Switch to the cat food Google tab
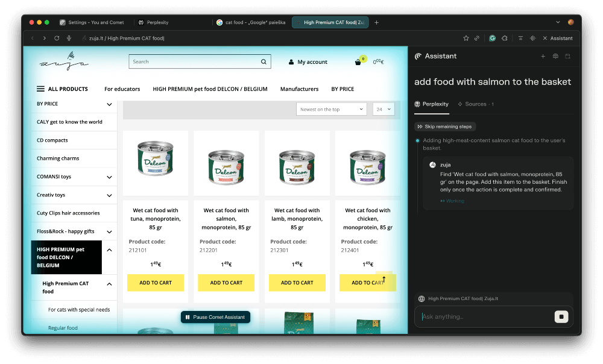This screenshot has height=364, width=603. [x=251, y=22]
